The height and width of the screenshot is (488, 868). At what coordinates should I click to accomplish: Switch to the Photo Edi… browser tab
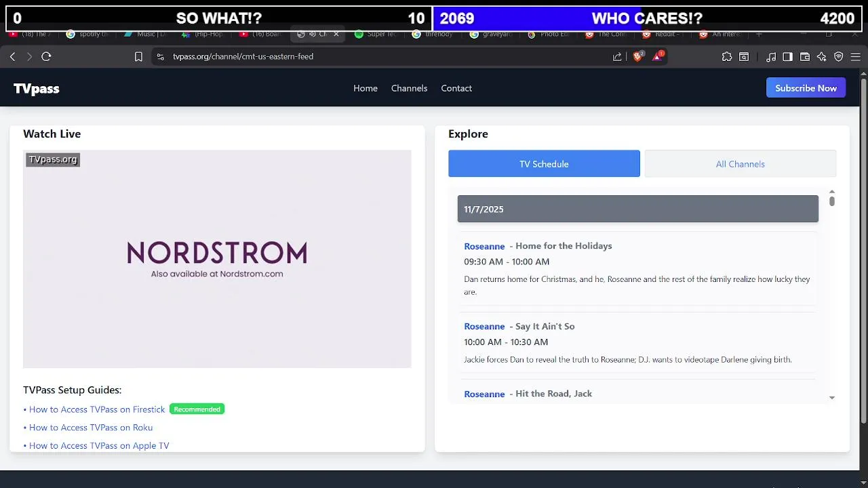[x=549, y=34]
